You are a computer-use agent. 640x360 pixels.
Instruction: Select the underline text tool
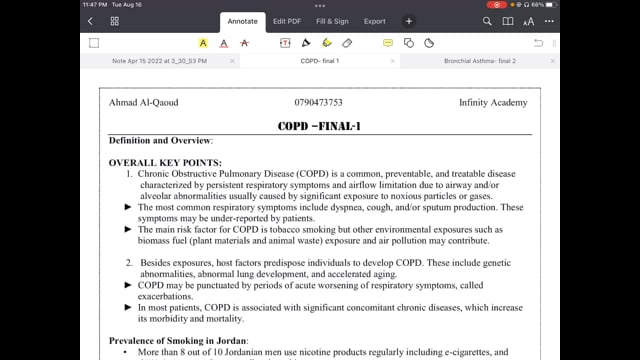(224, 43)
